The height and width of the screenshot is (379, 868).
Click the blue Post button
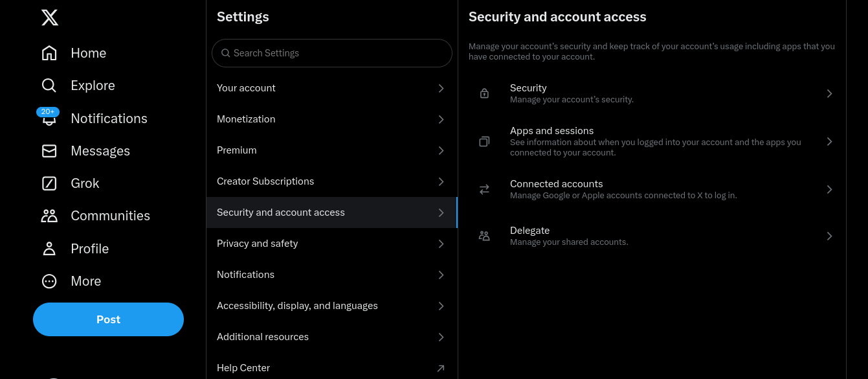tap(108, 319)
